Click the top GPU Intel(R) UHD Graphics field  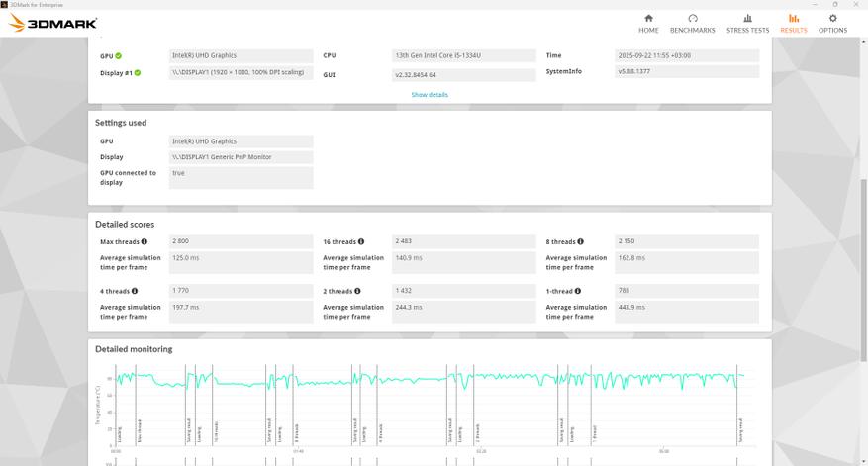pos(241,55)
